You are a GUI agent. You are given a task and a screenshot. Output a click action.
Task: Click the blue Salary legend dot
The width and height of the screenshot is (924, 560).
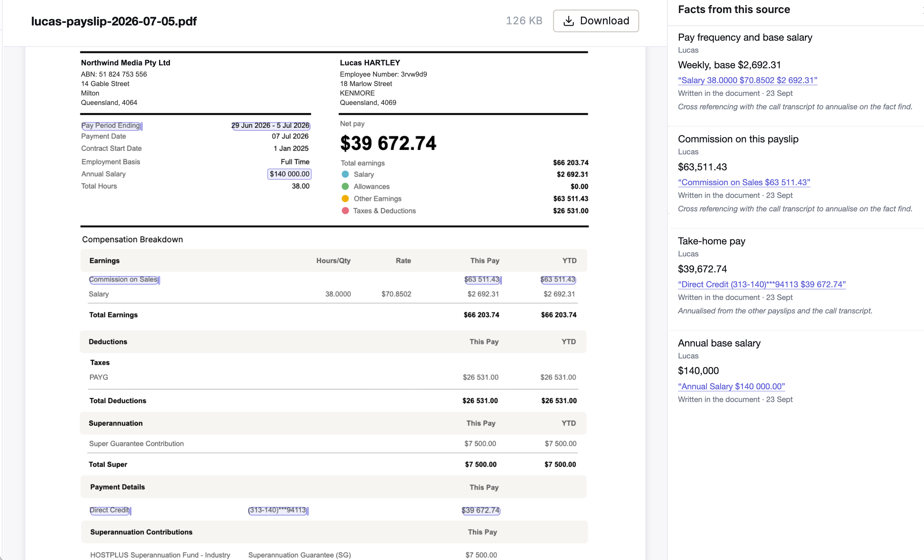click(345, 174)
